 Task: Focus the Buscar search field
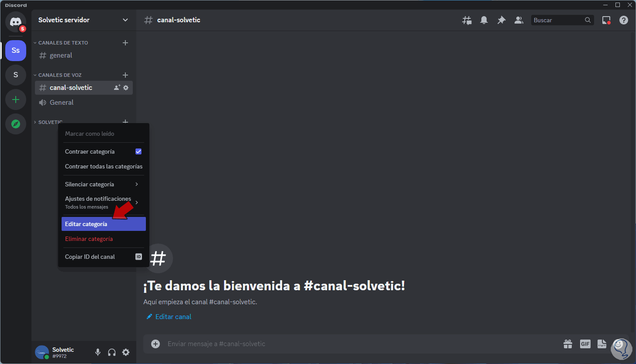563,20
